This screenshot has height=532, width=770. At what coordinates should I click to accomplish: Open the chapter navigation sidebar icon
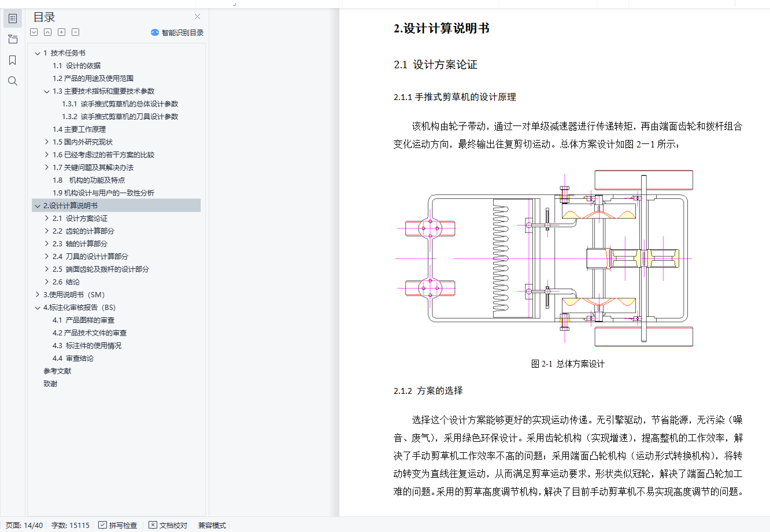pyautogui.click(x=13, y=39)
